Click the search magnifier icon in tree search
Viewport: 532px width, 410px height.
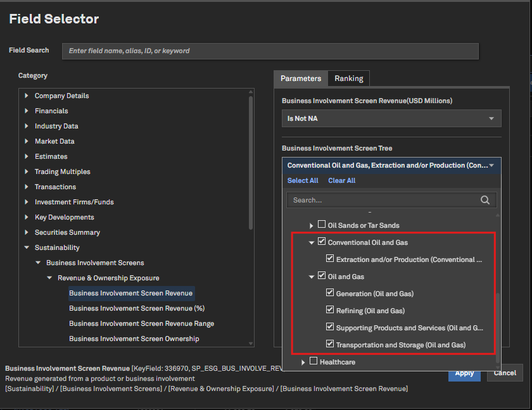[x=485, y=200]
